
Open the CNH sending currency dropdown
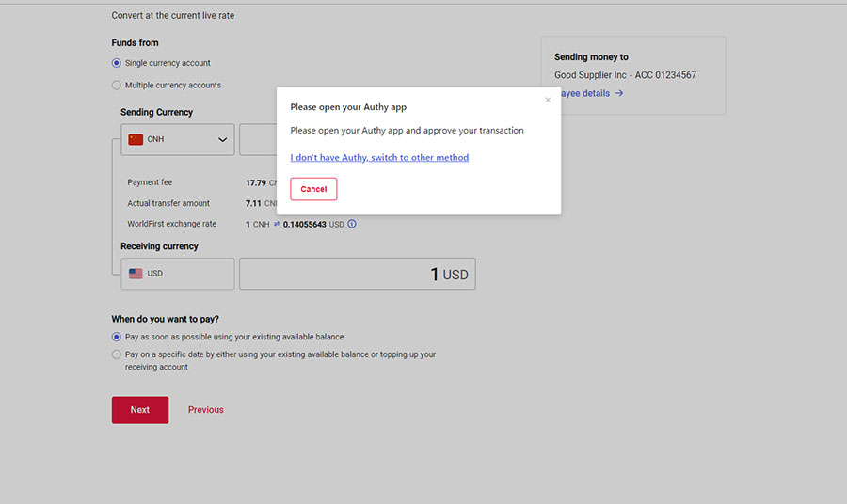[x=177, y=139]
